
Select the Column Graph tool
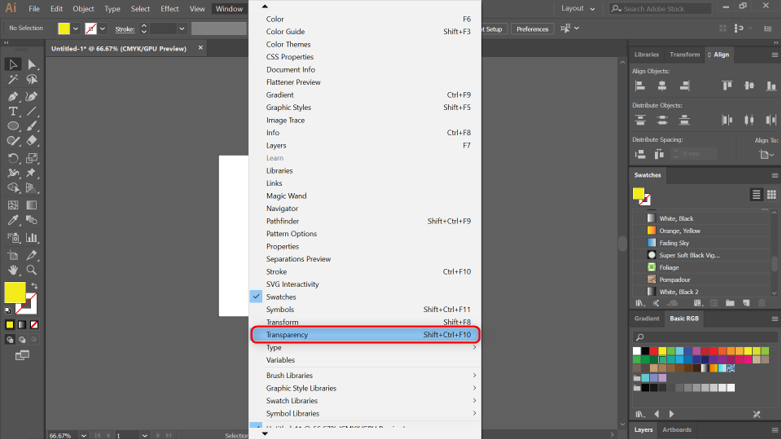tap(32, 238)
